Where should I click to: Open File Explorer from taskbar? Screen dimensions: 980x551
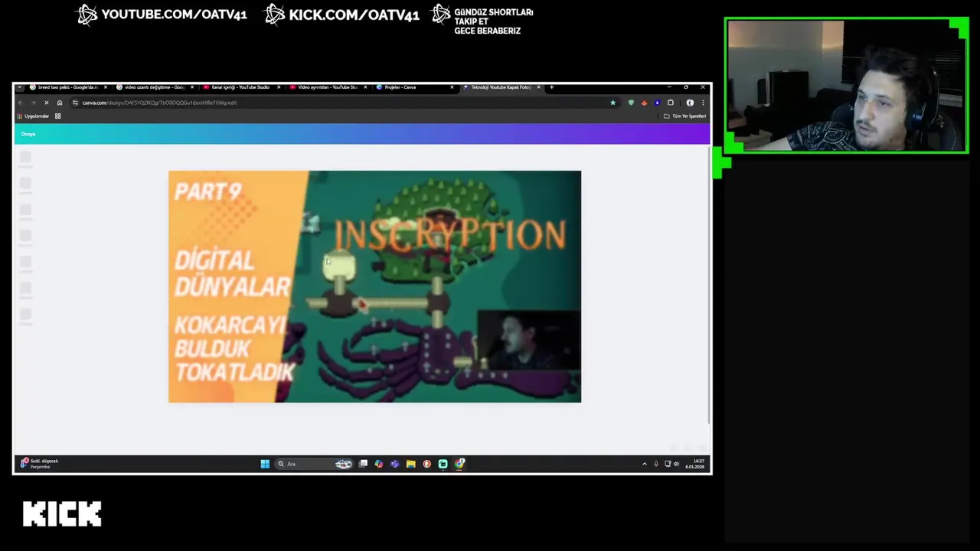click(410, 464)
